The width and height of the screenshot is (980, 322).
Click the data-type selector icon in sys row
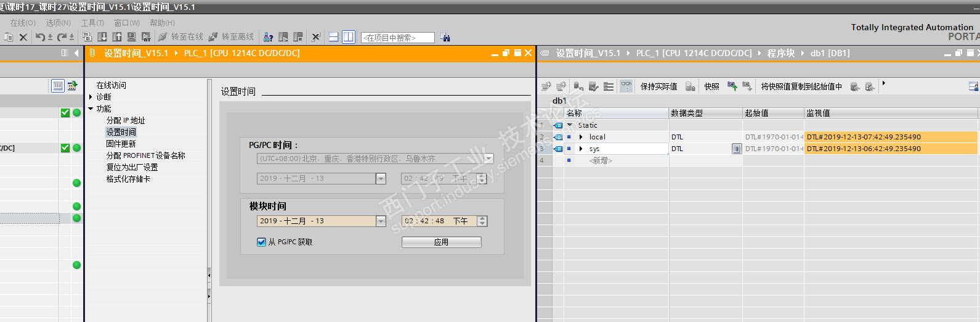tap(736, 149)
